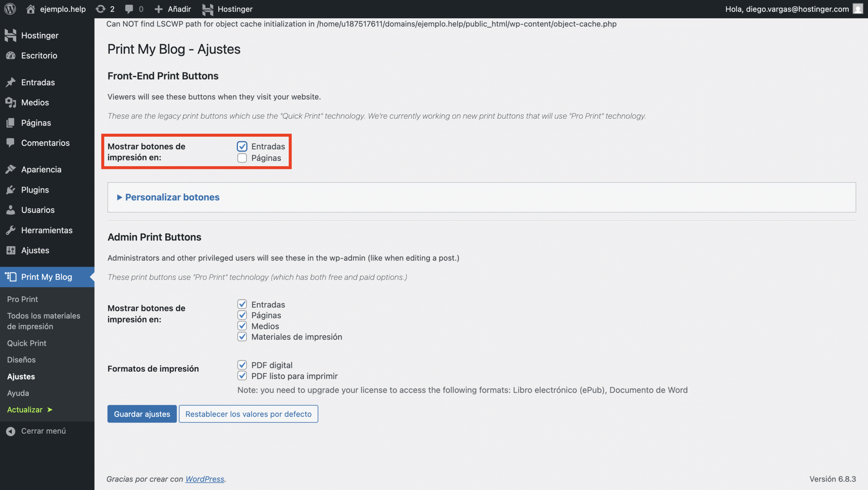Click the Apariencia brush icon in sidebar
868x490 pixels.
tap(11, 170)
